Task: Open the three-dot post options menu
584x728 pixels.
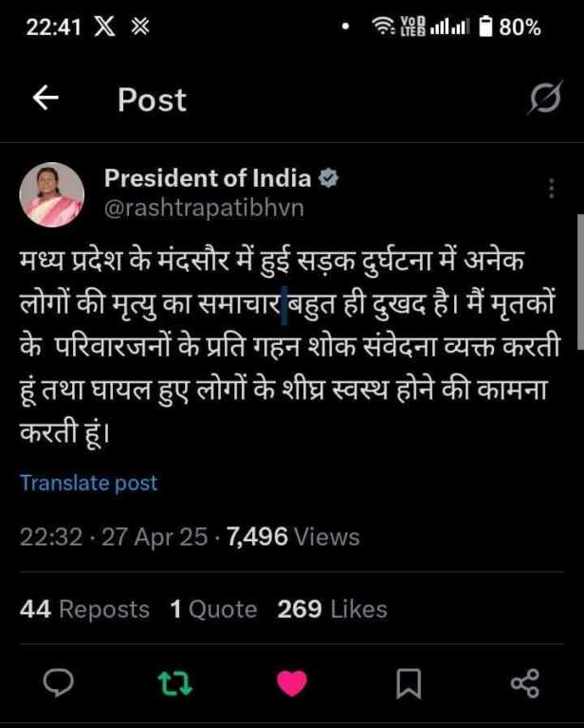Action: coord(552,188)
